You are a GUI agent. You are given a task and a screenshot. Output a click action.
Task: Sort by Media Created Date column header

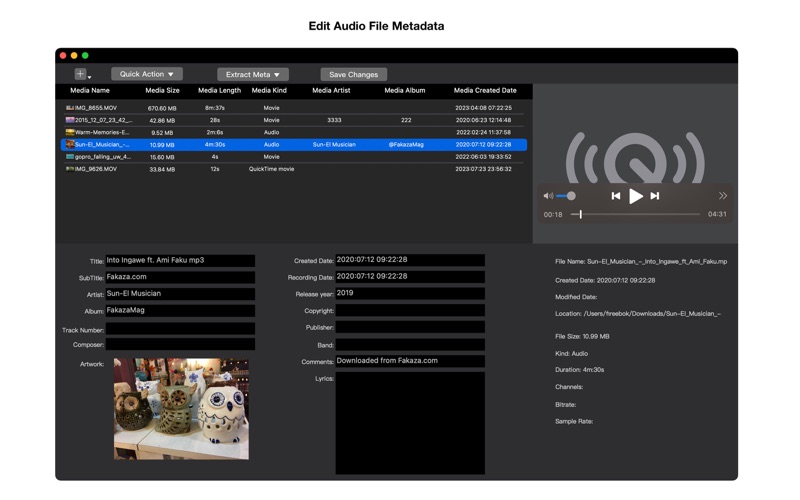point(485,90)
